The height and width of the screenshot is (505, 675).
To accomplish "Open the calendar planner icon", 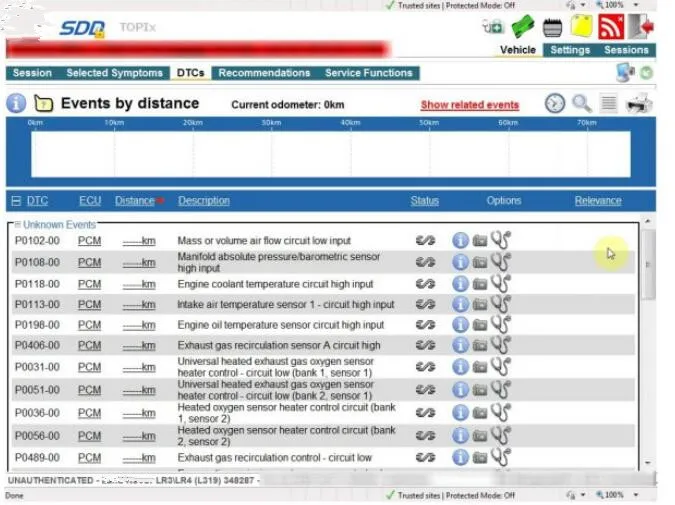I will [552, 28].
